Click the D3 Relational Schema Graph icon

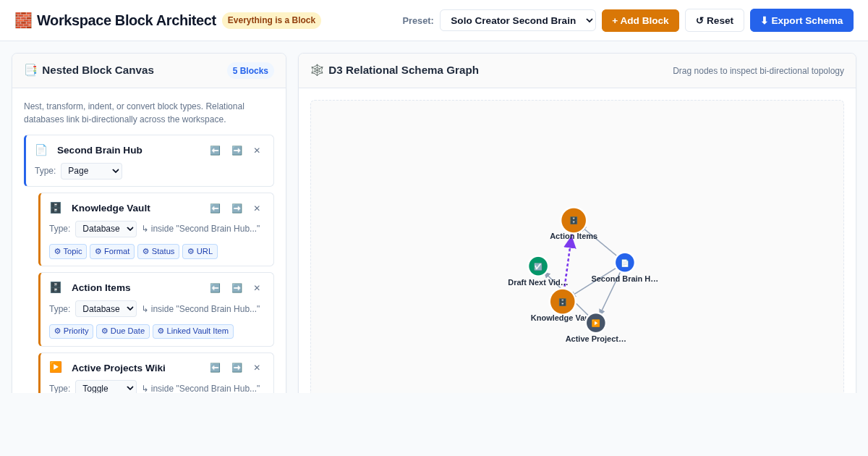tap(317, 70)
